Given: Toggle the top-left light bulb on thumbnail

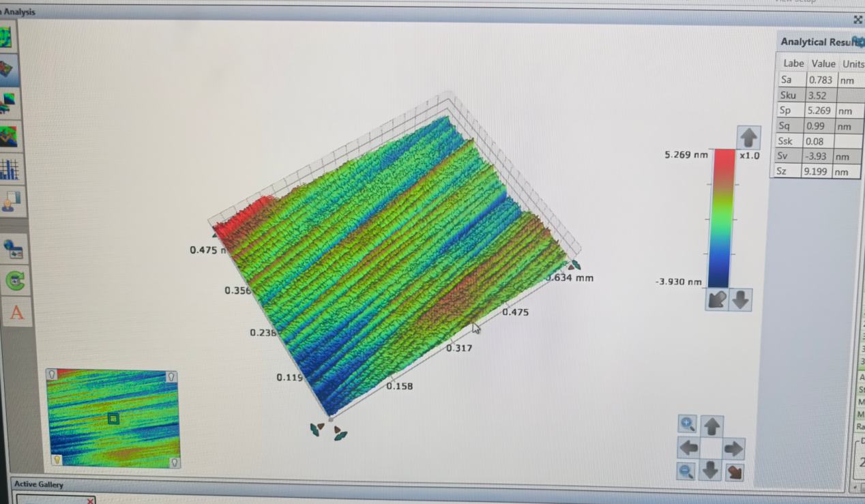Looking at the screenshot, I should pos(51,374).
